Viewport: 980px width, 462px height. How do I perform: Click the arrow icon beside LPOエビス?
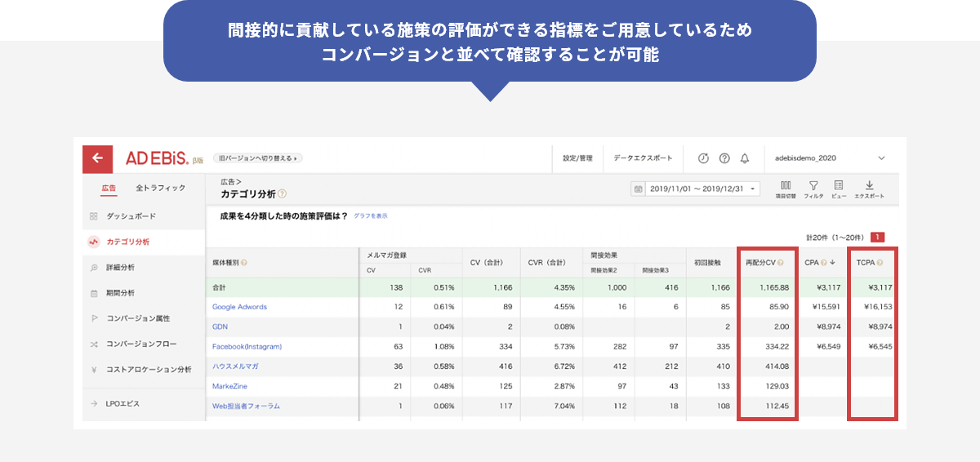(x=93, y=404)
